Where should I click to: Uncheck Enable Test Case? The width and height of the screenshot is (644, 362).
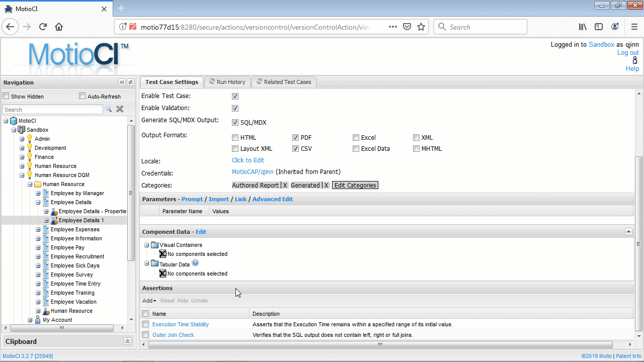pyautogui.click(x=235, y=96)
